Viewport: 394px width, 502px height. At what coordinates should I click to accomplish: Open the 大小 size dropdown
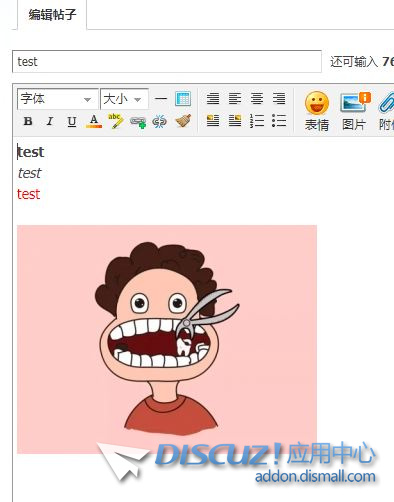124,99
